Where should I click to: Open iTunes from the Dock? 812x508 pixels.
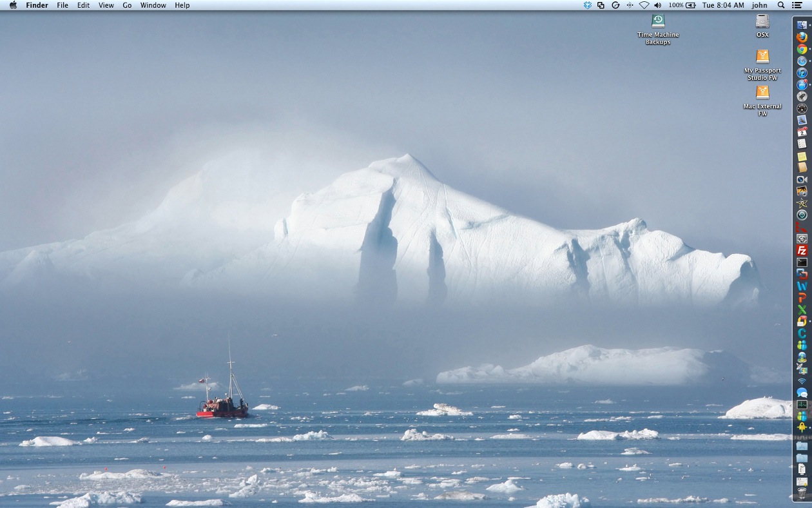coord(802,72)
